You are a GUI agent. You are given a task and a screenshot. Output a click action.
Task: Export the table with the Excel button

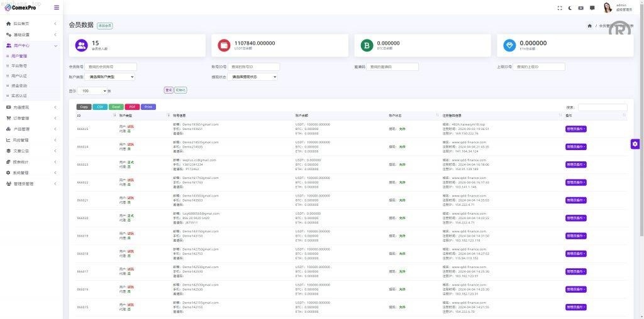[x=116, y=107]
